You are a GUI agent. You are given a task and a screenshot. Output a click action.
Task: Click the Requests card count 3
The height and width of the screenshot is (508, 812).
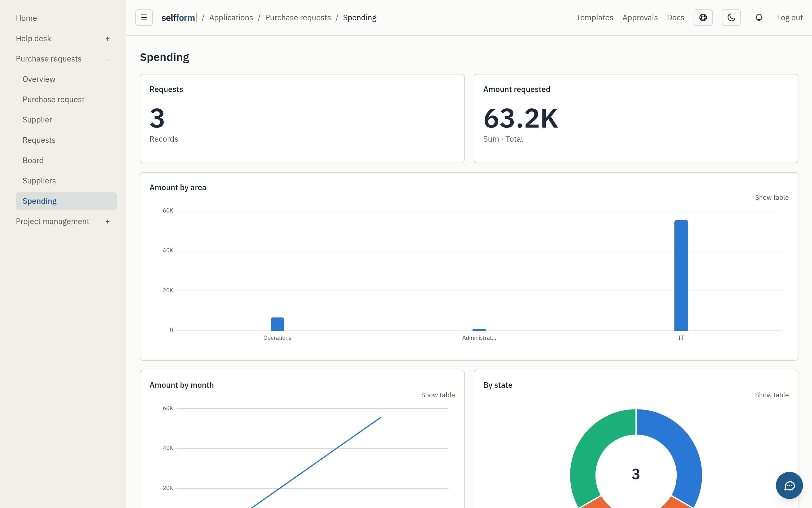tap(157, 118)
